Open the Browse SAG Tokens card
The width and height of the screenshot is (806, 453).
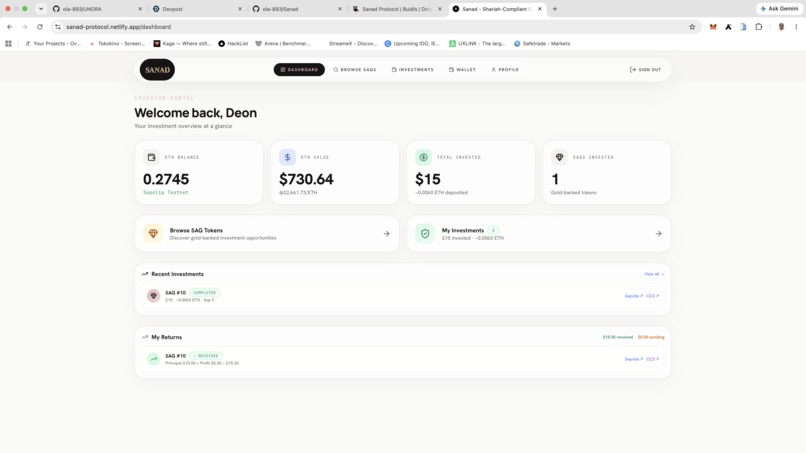267,233
